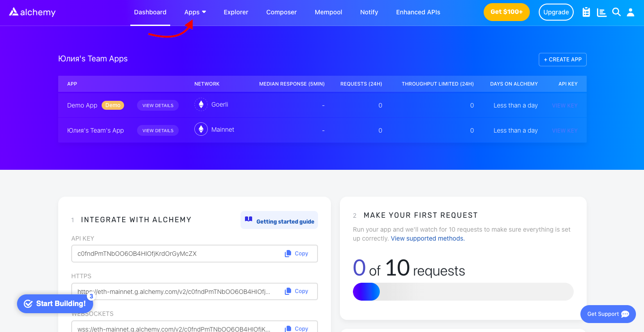
Task: Click the 0 of 10 requests text
Action: 409,268
